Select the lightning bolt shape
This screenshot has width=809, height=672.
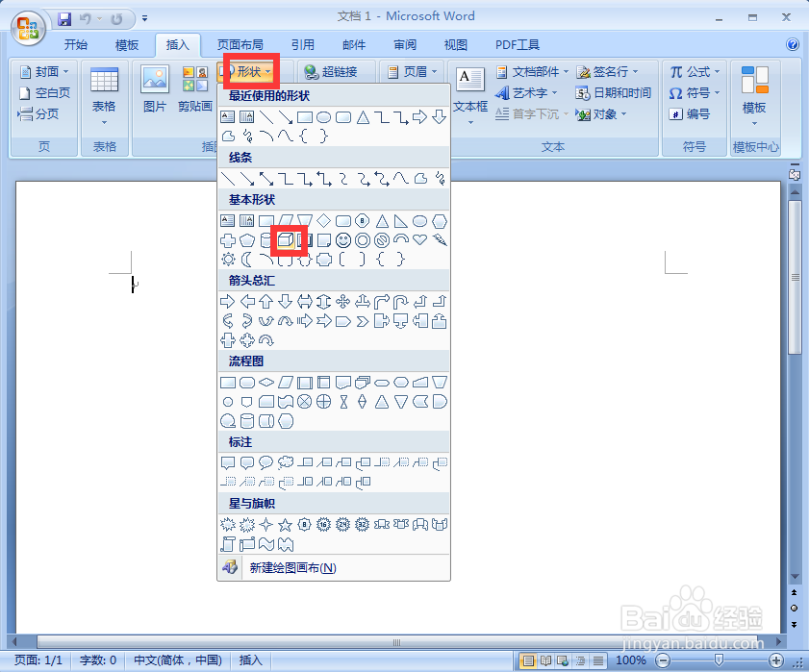tap(440, 239)
